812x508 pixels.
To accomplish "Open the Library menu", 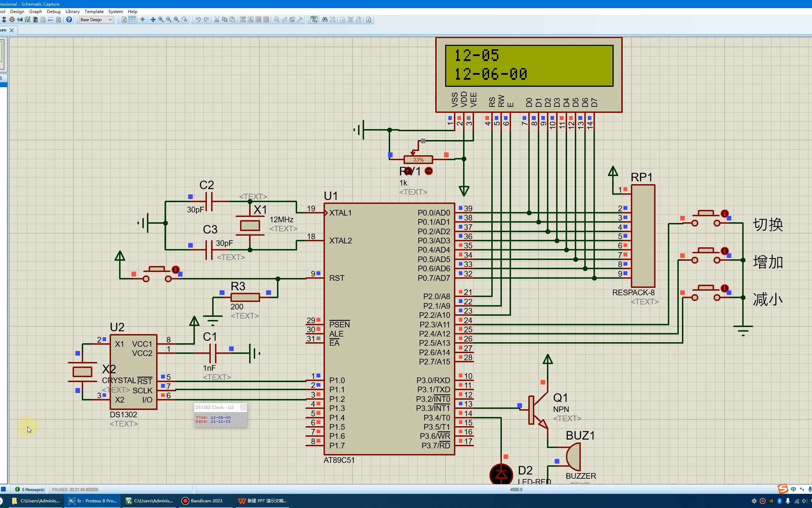I will coord(73,12).
